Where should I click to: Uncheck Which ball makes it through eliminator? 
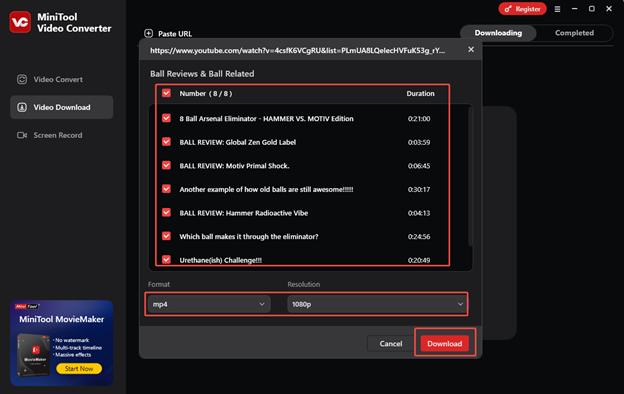pos(166,236)
